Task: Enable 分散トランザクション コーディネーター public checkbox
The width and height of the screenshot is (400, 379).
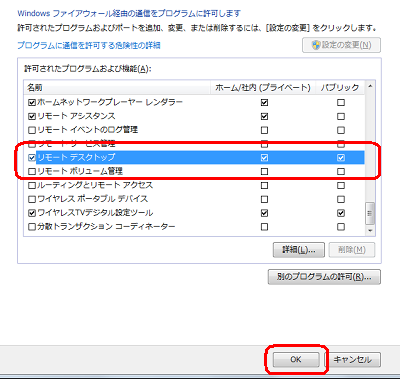Action: pos(341,227)
